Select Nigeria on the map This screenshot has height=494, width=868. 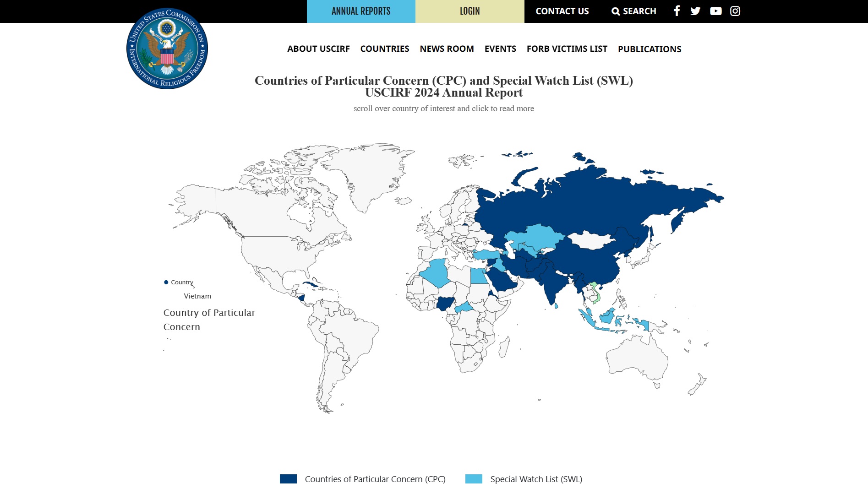(446, 303)
